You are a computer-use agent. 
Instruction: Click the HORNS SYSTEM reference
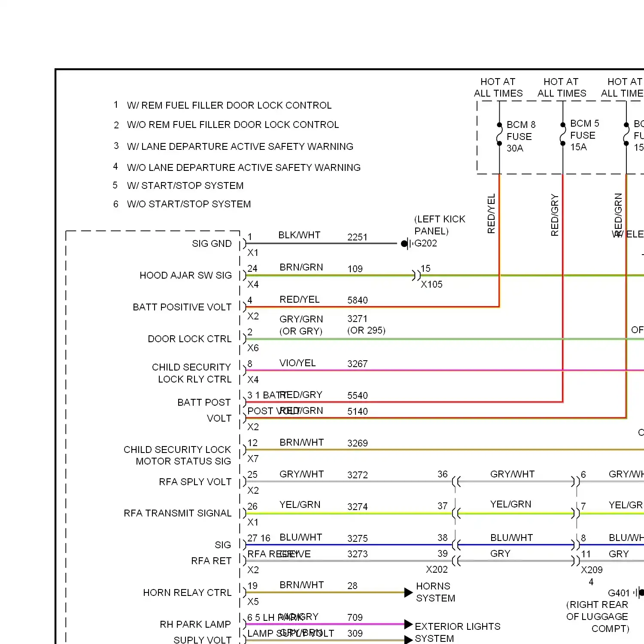435,592
